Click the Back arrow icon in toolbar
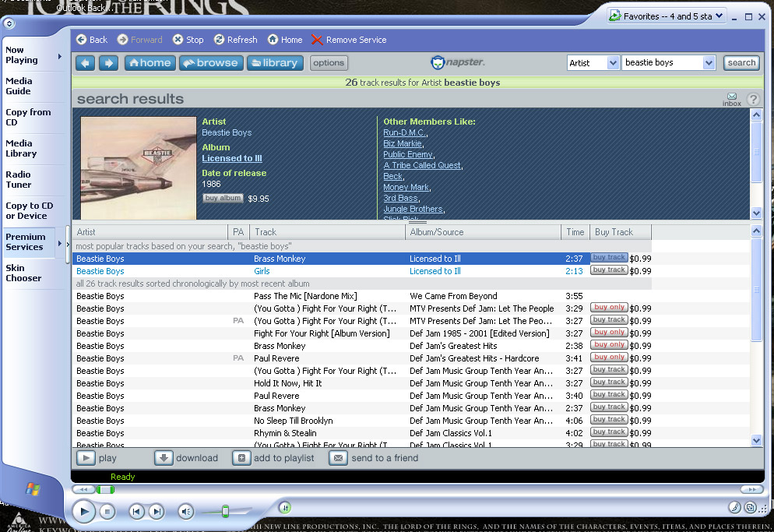 point(82,40)
